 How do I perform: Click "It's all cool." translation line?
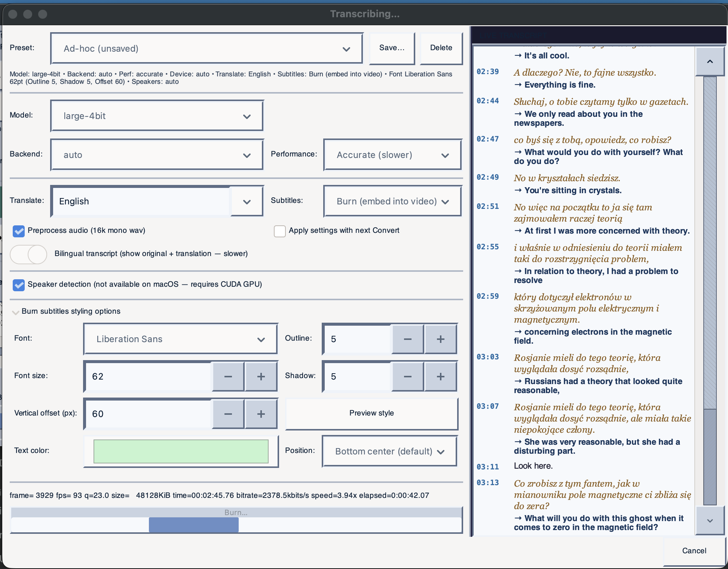click(542, 56)
